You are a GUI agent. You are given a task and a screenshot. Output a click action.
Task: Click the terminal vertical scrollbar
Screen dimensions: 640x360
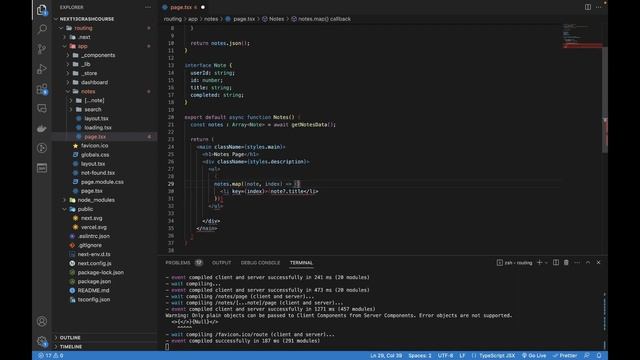604,311
